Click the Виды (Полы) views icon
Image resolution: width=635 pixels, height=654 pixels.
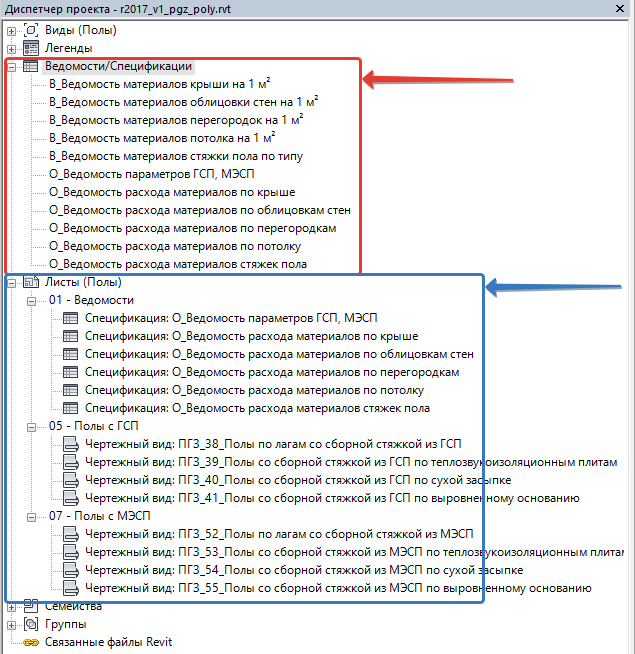[30, 30]
